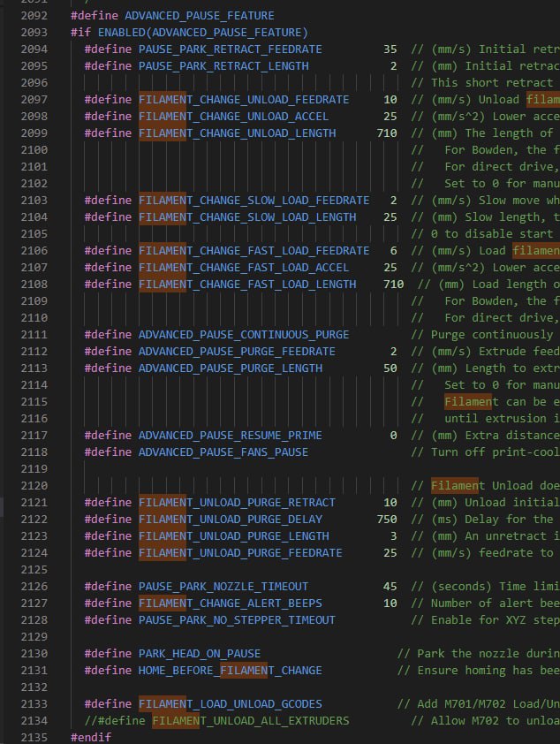Click FILAMENT_CHANGE_FAST_LOAD_ACCEL macro name
The image size is (560, 744).
[244, 268]
